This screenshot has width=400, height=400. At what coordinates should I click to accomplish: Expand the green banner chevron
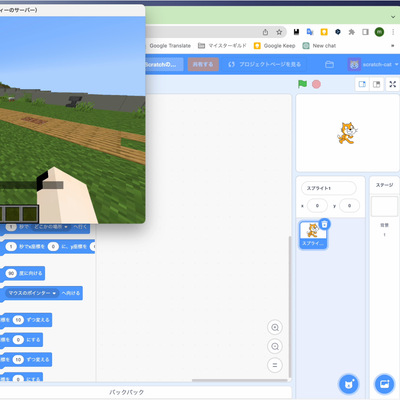(x=393, y=17)
